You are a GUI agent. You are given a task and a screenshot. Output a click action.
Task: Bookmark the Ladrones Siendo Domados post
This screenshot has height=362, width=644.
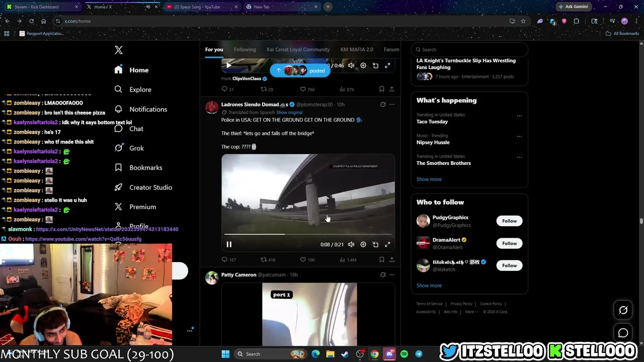pyautogui.click(x=382, y=259)
